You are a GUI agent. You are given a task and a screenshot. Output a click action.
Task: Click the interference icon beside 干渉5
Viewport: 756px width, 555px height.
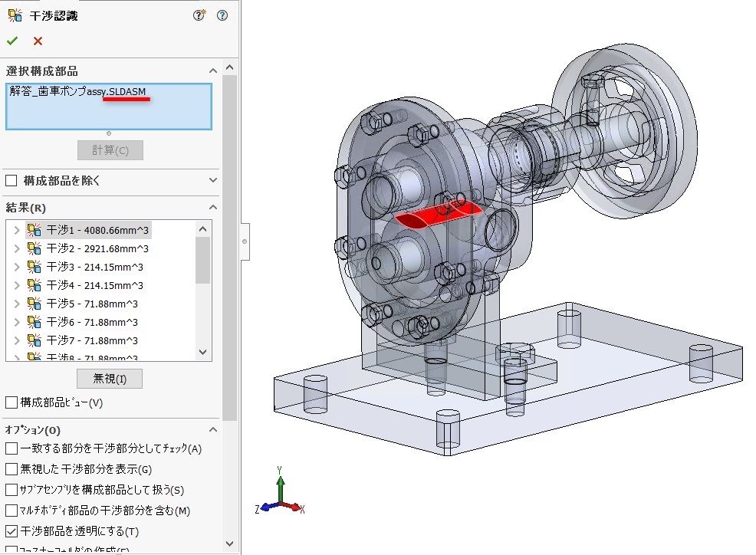point(35,304)
